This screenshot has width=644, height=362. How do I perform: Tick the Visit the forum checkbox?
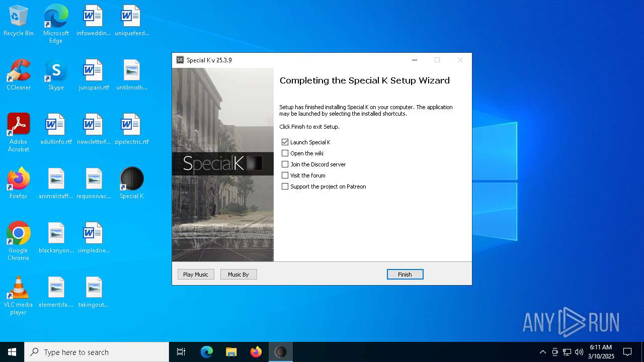(285, 175)
